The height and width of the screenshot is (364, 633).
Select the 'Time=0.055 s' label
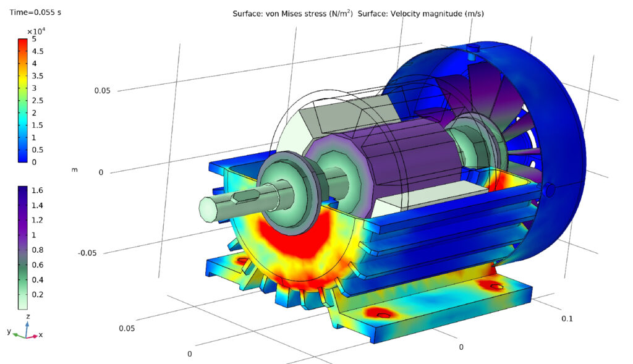coord(35,12)
